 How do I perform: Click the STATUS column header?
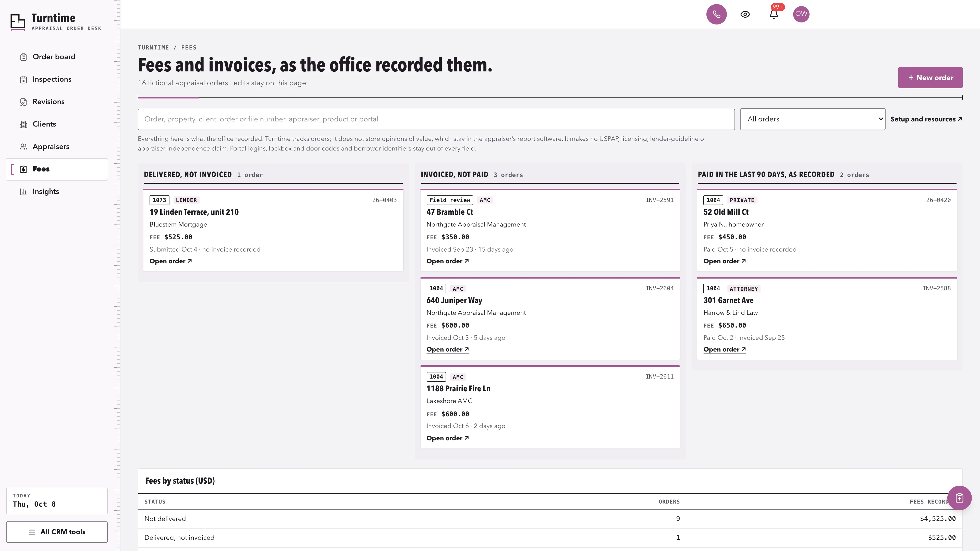(155, 502)
